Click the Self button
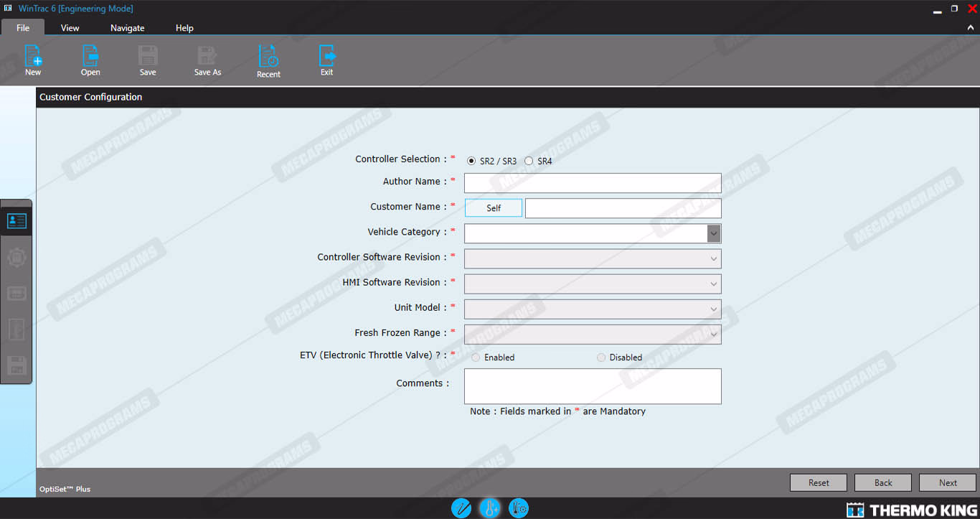The height and width of the screenshot is (519, 980). tap(494, 208)
